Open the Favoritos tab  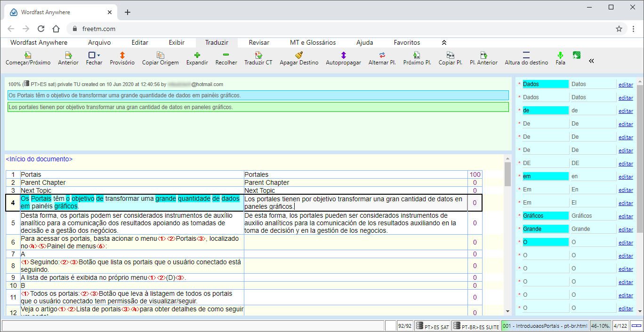click(x=407, y=42)
